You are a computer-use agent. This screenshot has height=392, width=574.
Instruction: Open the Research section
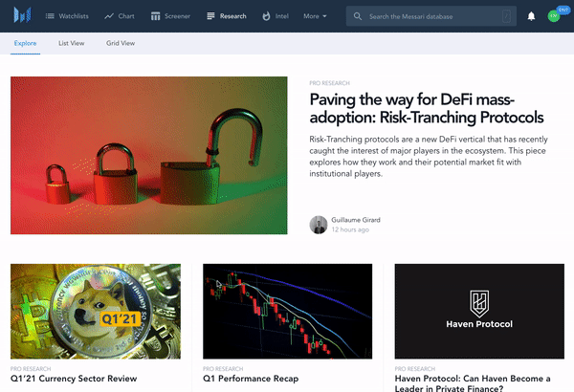click(x=227, y=16)
